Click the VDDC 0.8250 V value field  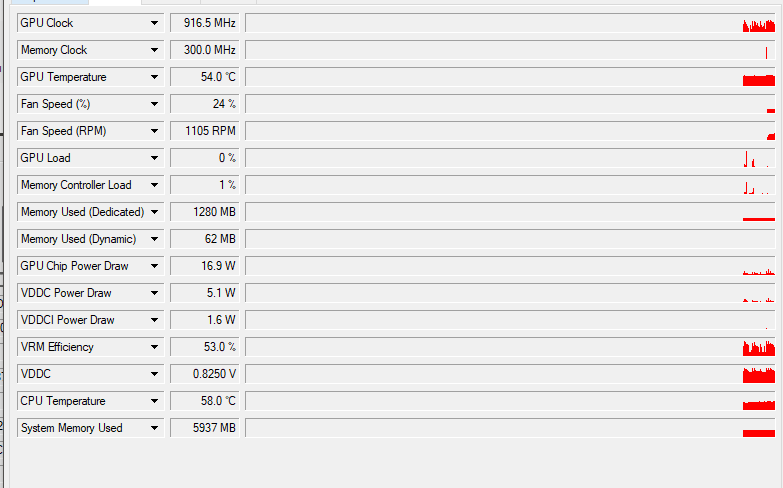coord(205,374)
